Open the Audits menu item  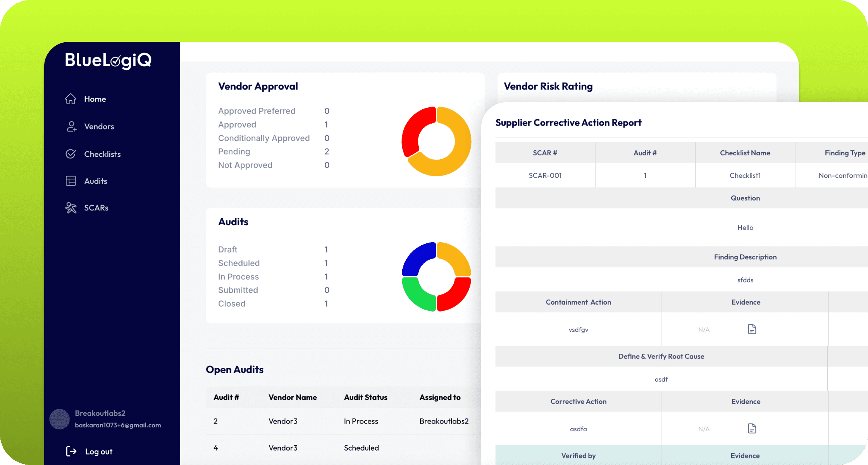coord(96,181)
